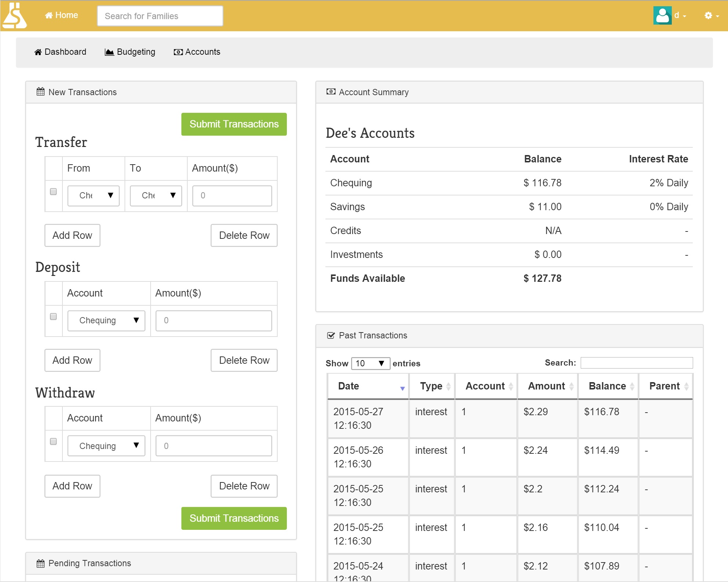The image size is (728, 582).
Task: Open the Transfer From account dropdown
Action: [94, 195]
